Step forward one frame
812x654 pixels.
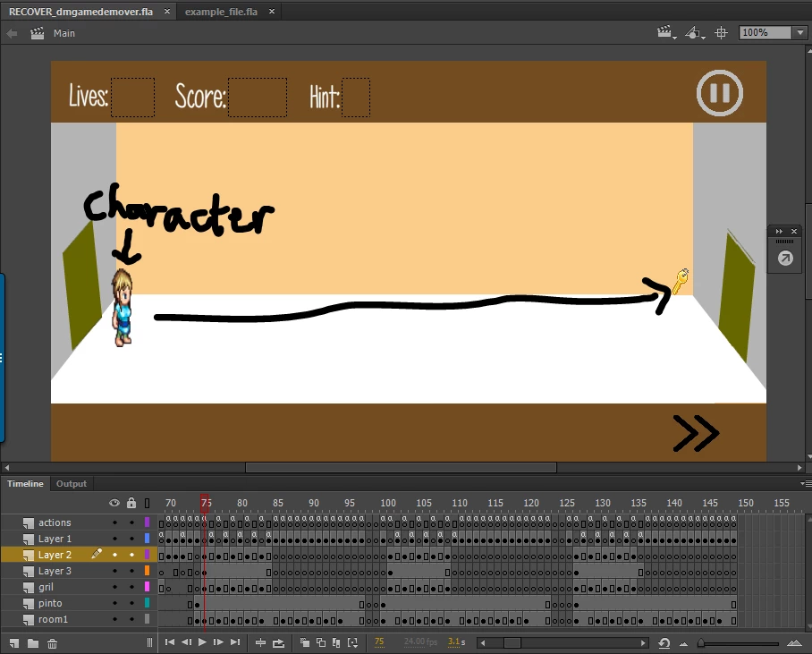click(218, 642)
